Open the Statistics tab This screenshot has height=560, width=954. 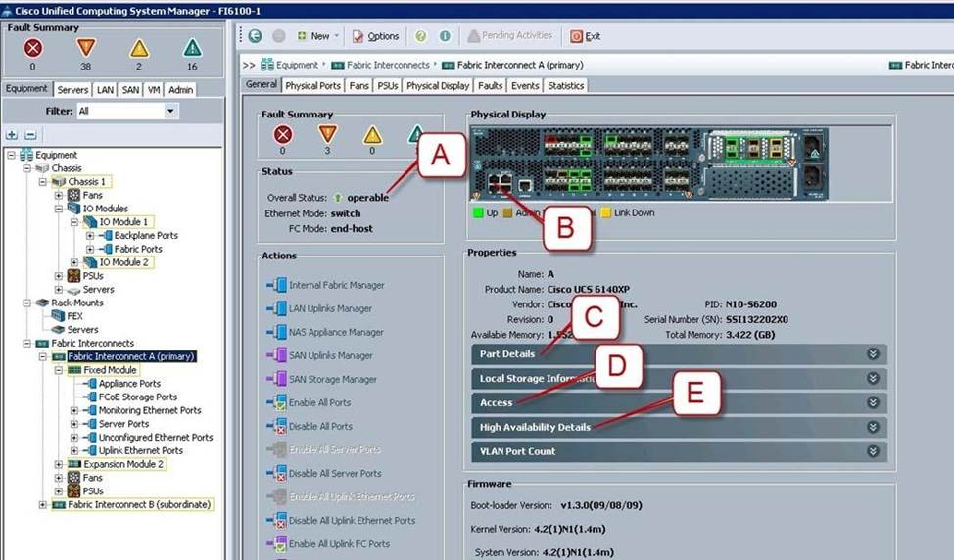point(565,86)
